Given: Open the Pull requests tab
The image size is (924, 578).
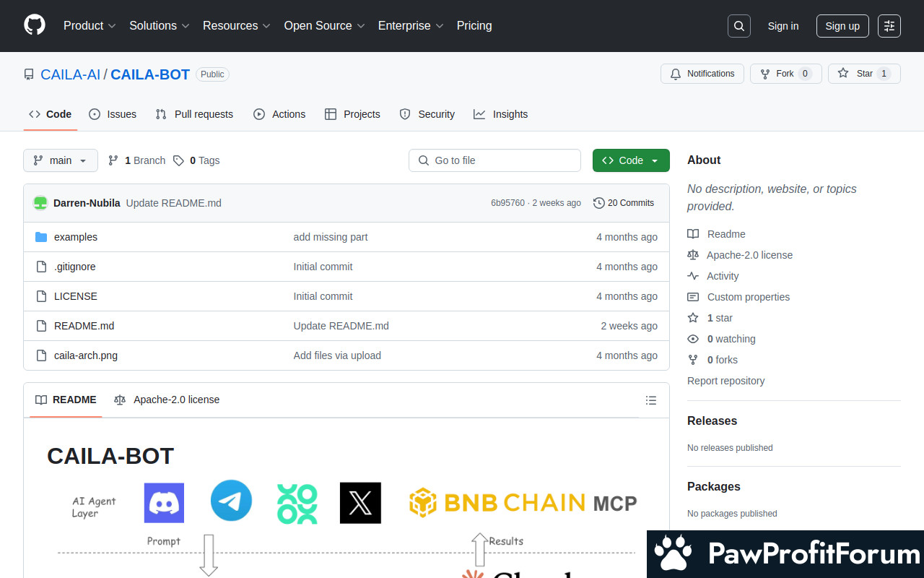Looking at the screenshot, I should pos(194,114).
